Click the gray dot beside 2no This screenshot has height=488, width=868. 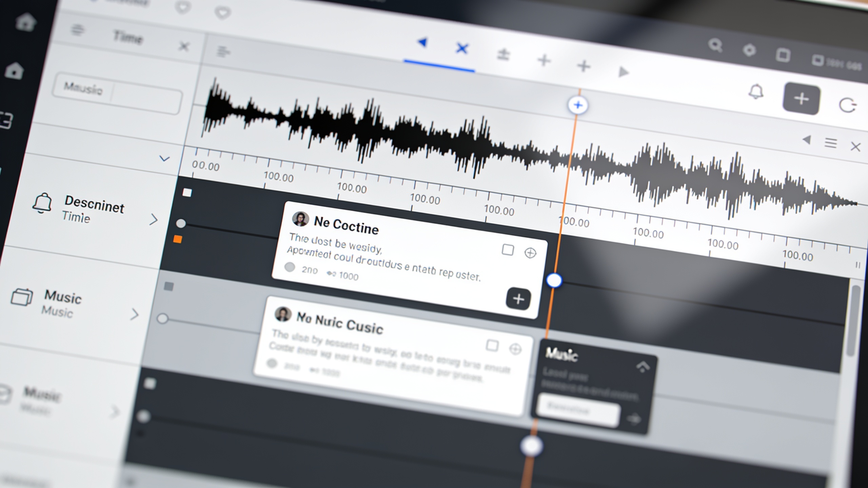[x=290, y=267]
